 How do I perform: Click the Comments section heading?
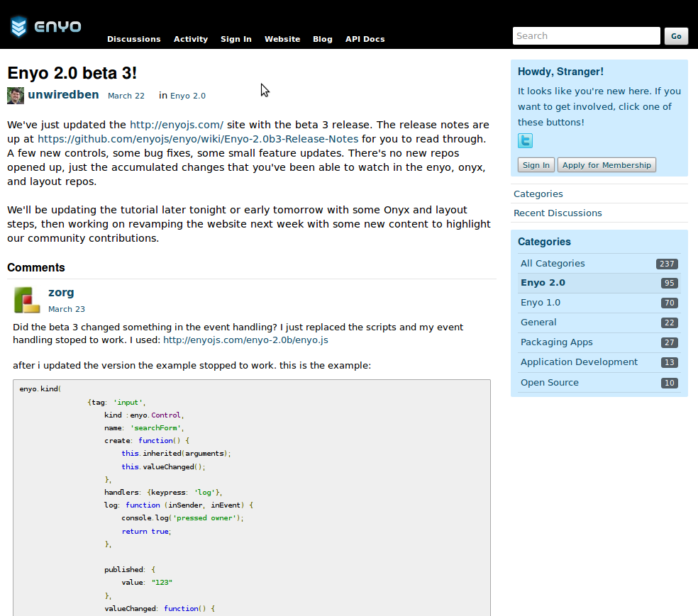[x=36, y=267]
